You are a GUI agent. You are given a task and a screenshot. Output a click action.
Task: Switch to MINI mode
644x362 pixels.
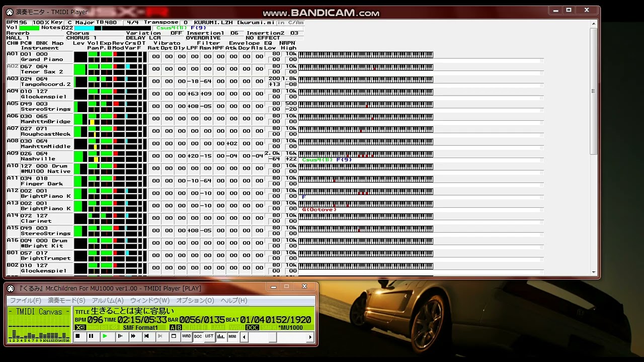[x=232, y=336]
